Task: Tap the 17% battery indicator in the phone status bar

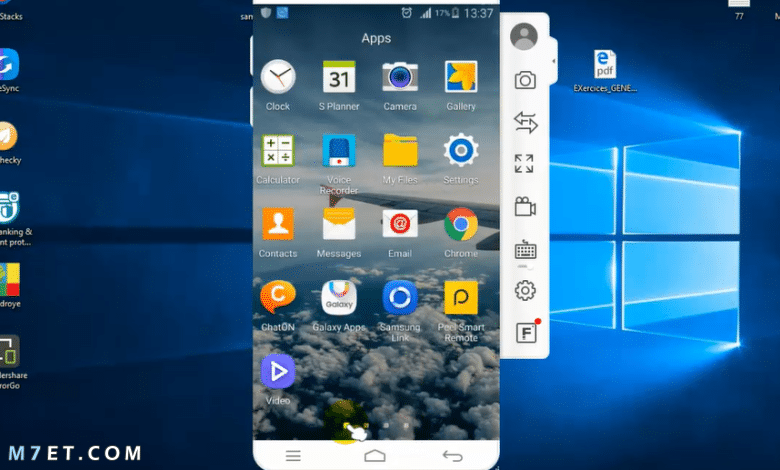Action: coord(447,13)
